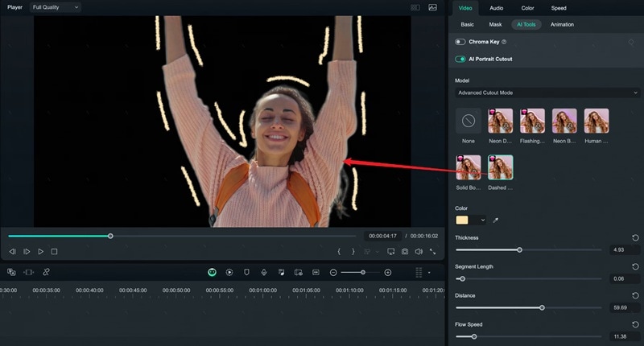Click the Distance value field 59.69

click(x=624, y=307)
